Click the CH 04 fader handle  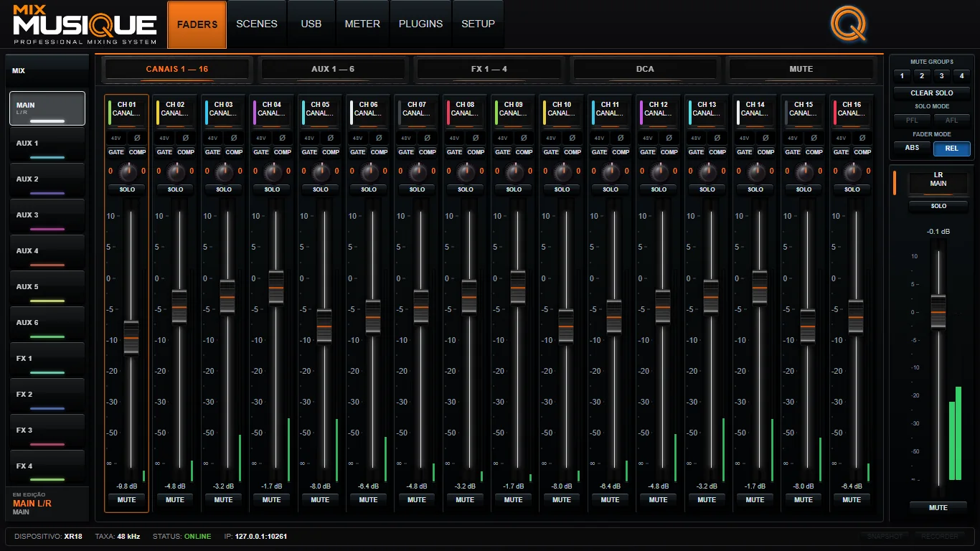[x=276, y=287]
